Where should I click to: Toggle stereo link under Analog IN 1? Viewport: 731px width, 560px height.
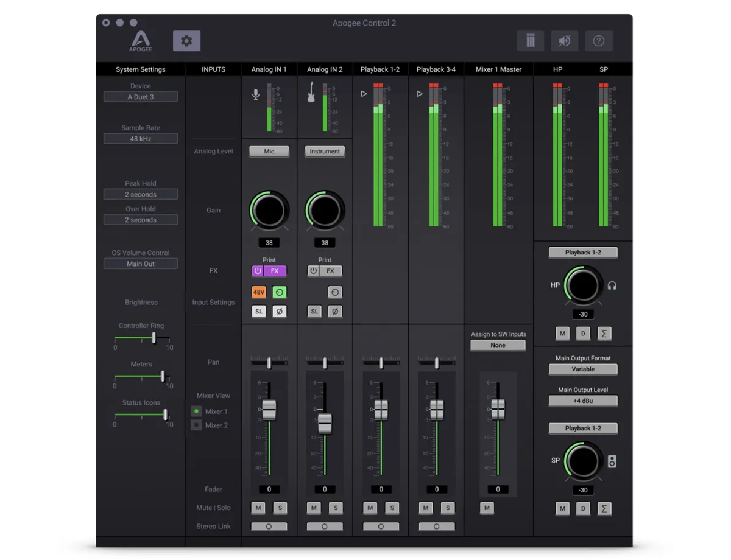click(x=269, y=527)
